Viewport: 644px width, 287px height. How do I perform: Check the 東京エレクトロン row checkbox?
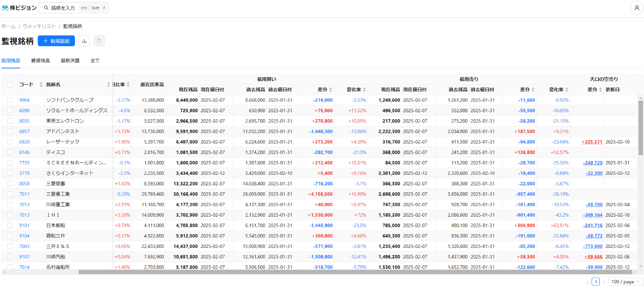(10, 121)
